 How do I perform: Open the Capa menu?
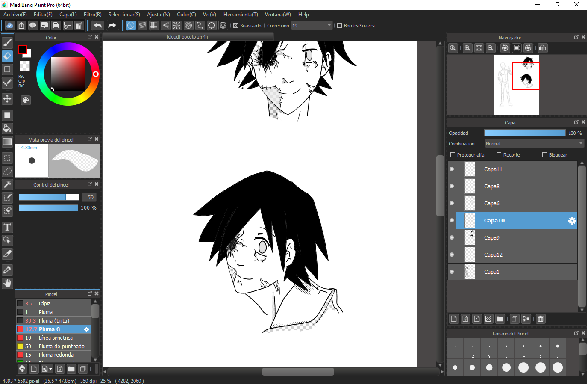tap(68, 15)
